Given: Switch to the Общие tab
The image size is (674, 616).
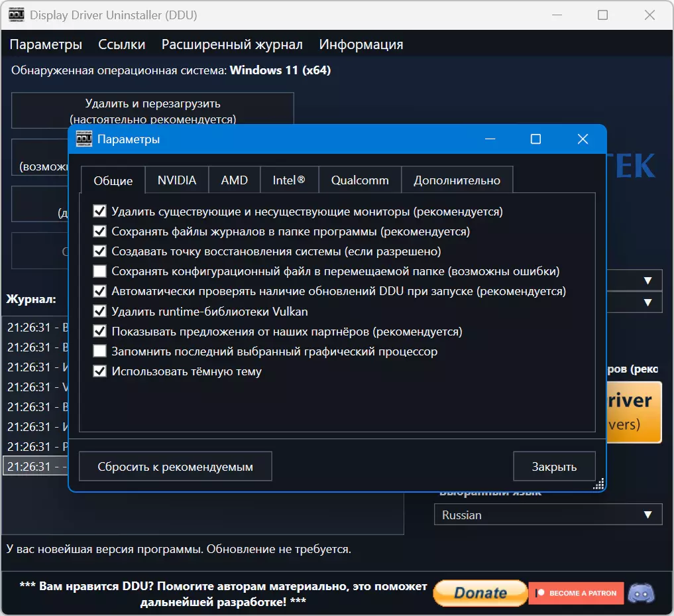Looking at the screenshot, I should point(113,180).
